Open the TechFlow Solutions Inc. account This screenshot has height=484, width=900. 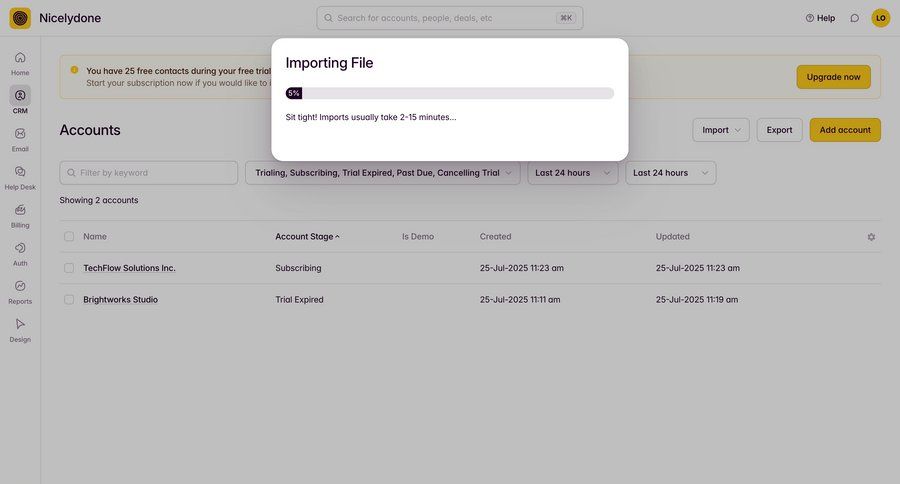129,268
